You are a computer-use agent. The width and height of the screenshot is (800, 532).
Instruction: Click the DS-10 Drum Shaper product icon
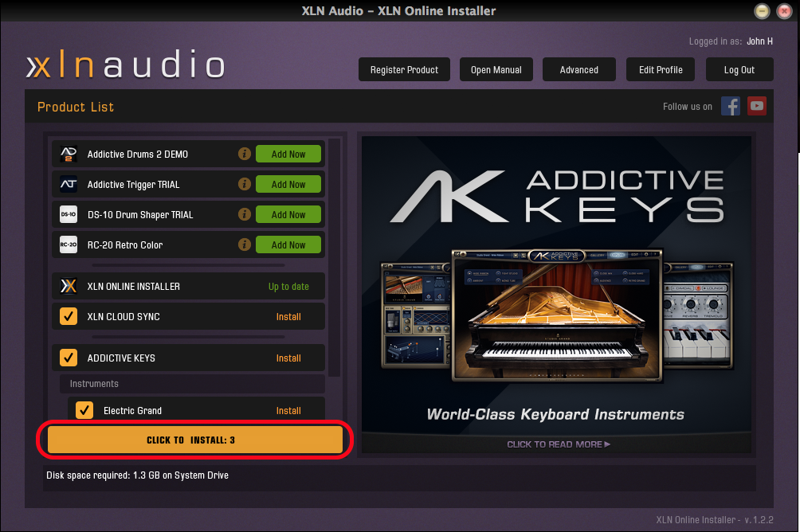[x=69, y=215]
